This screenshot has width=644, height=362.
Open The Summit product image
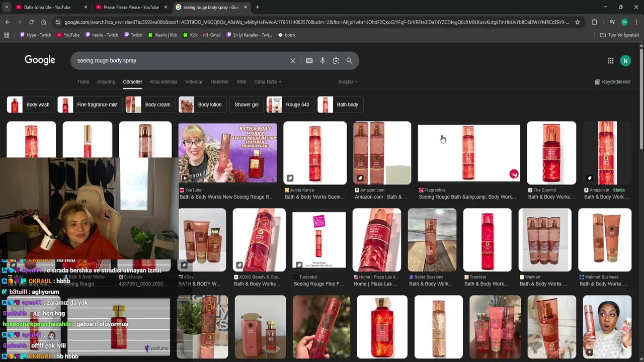551,153
